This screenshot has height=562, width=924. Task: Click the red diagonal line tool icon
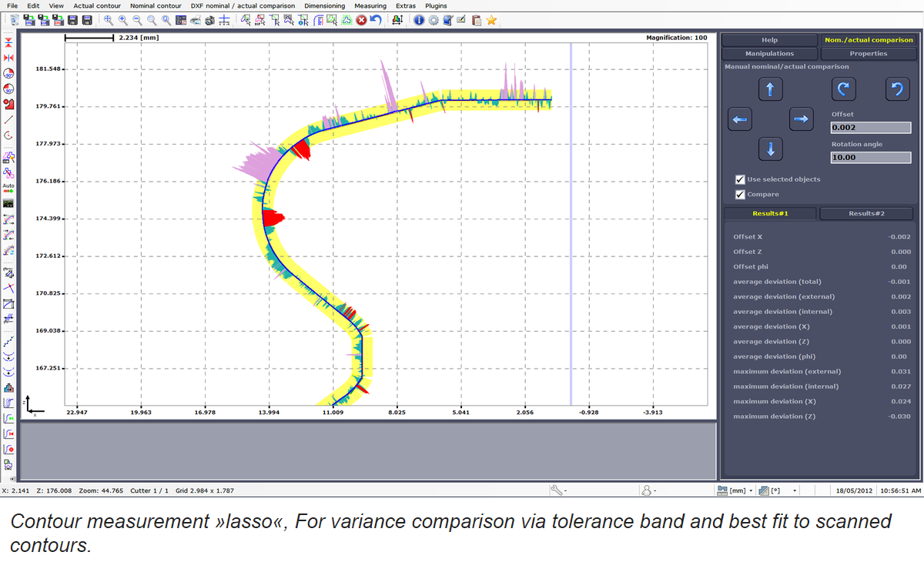tap(8, 119)
